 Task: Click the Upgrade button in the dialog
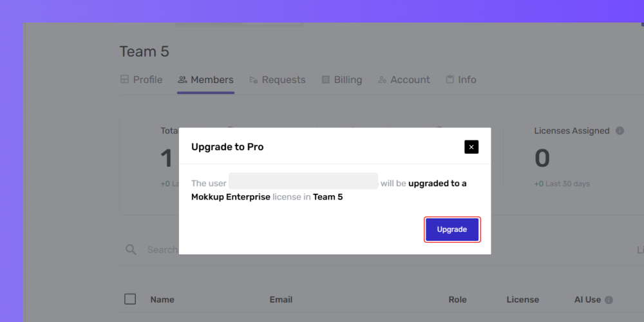point(452,230)
